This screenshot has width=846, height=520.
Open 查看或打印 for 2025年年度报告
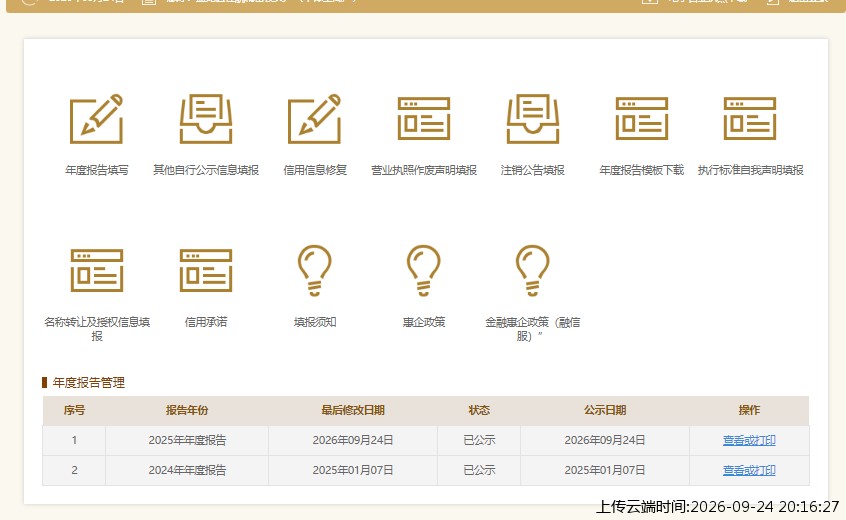pyautogui.click(x=749, y=440)
